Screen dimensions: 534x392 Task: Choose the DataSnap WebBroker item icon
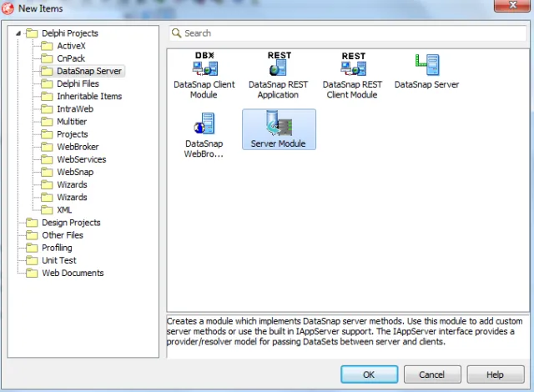click(x=204, y=123)
